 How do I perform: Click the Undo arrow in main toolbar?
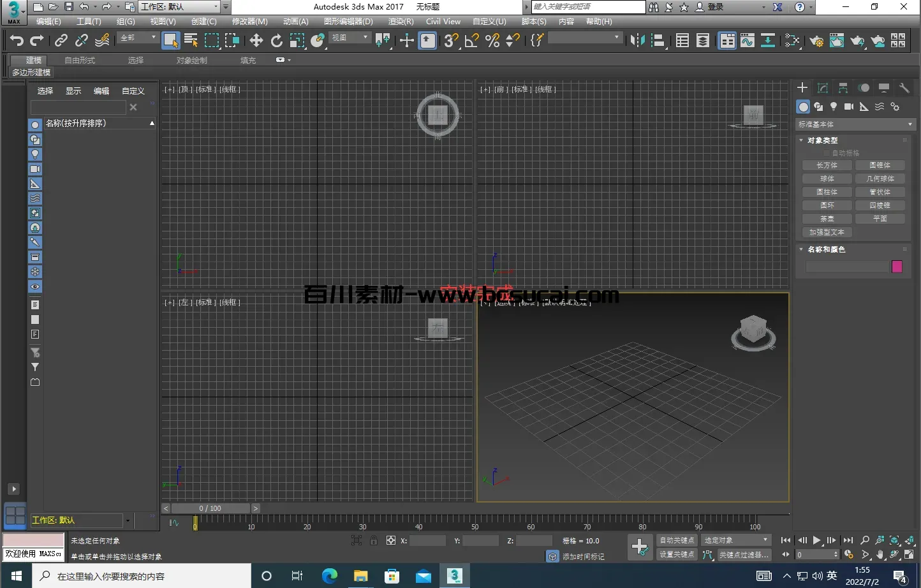[17, 41]
